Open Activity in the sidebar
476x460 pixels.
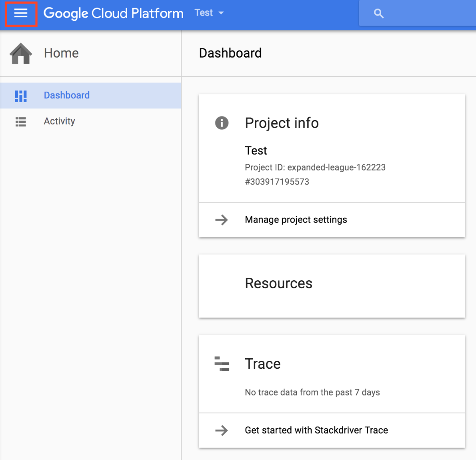coord(90,121)
